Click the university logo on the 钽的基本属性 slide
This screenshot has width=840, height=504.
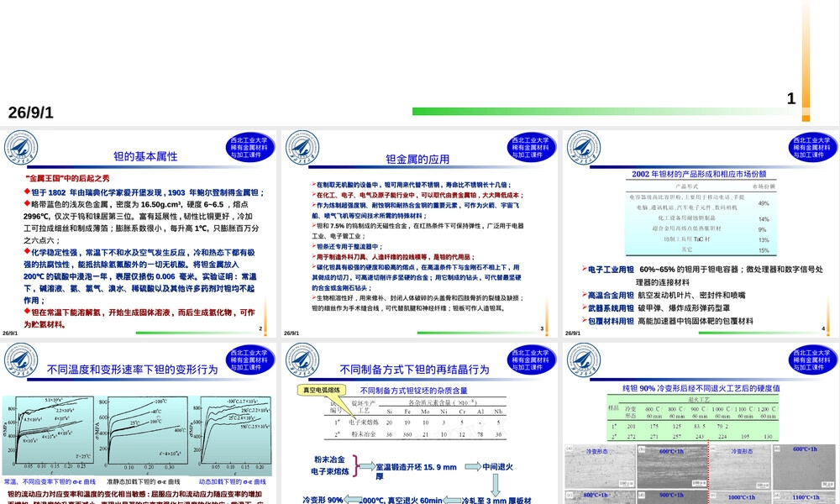[x=21, y=148]
